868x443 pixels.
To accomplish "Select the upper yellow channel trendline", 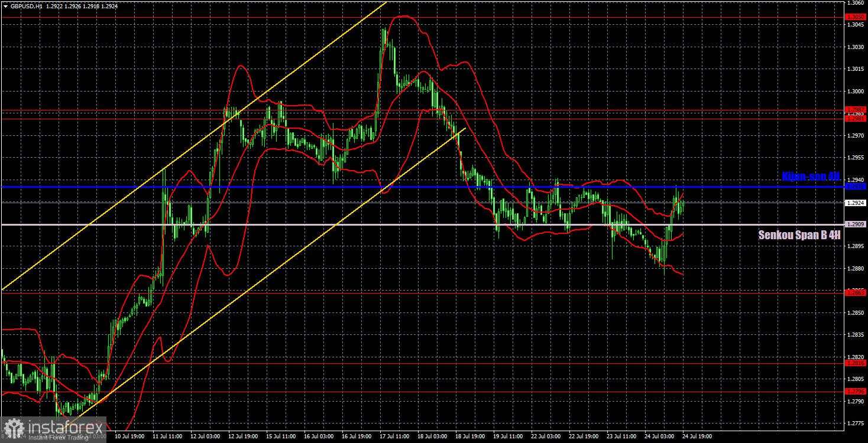I will coord(193,146).
